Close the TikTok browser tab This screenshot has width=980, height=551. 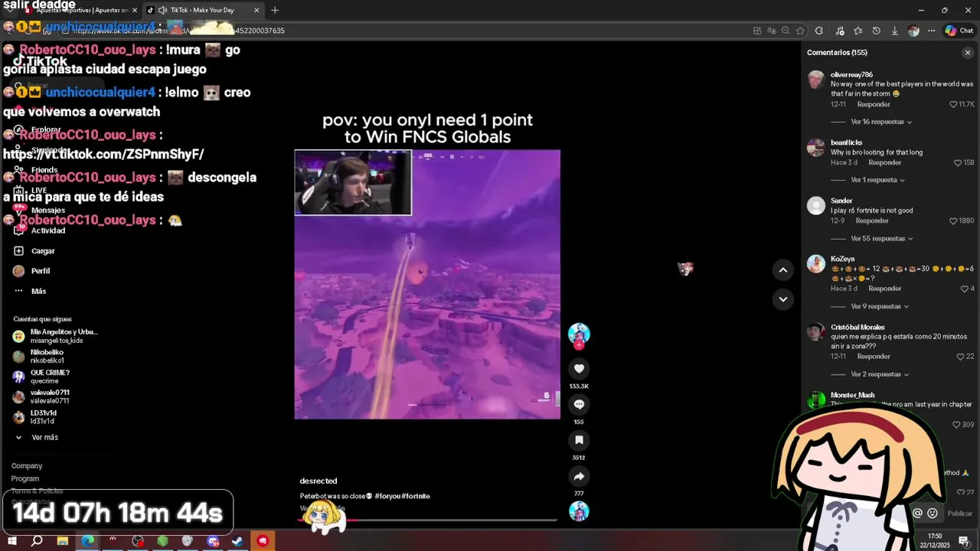coord(256,10)
